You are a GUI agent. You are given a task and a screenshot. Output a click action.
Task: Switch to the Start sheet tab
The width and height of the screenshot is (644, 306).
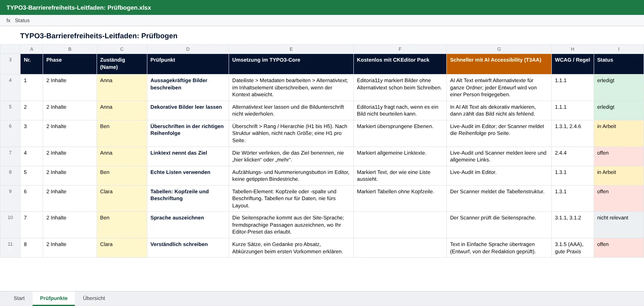[19, 298]
